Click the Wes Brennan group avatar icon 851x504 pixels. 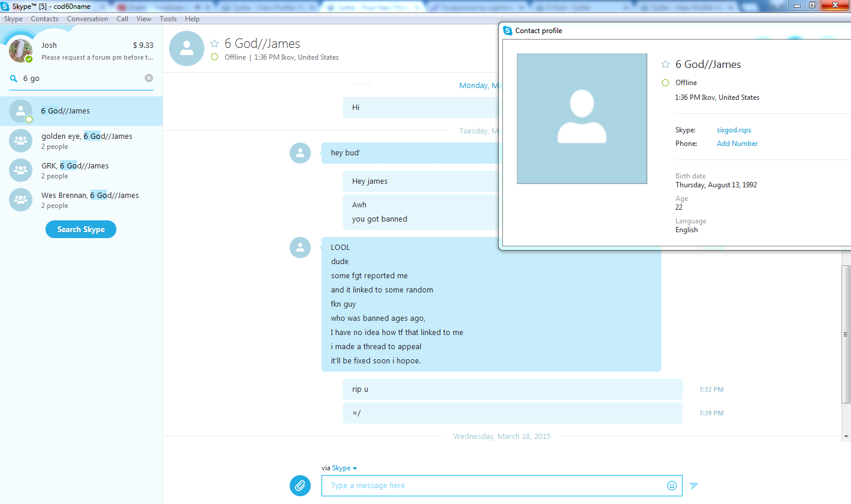[x=21, y=200]
